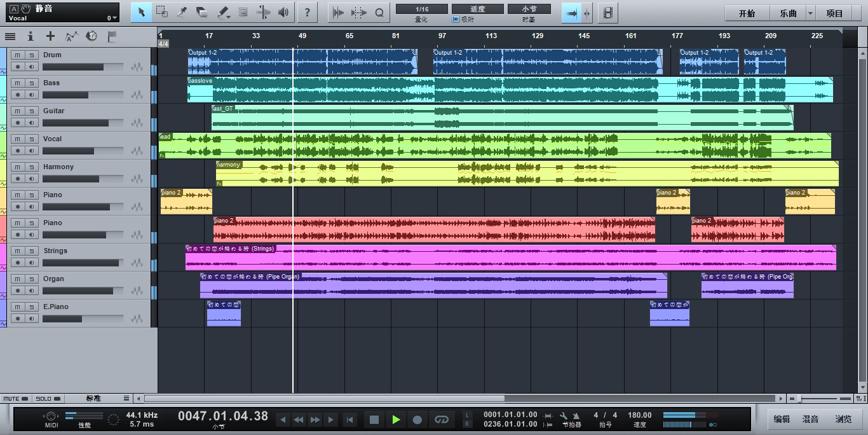This screenshot has width=868, height=435.
Task: Open the help question-mark button
Action: (308, 12)
